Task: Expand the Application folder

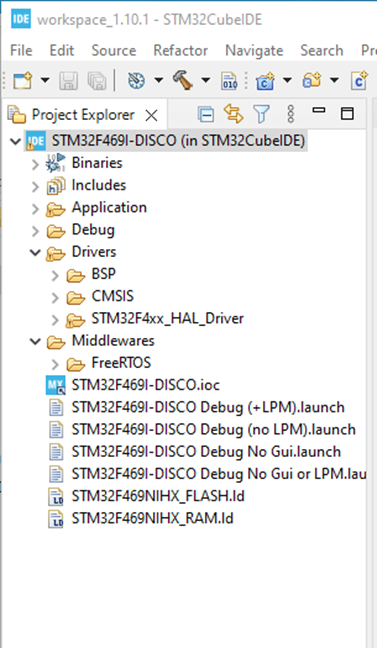Action: (36, 209)
